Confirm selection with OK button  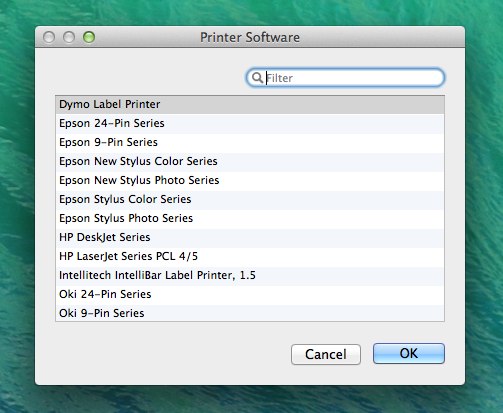(x=409, y=354)
